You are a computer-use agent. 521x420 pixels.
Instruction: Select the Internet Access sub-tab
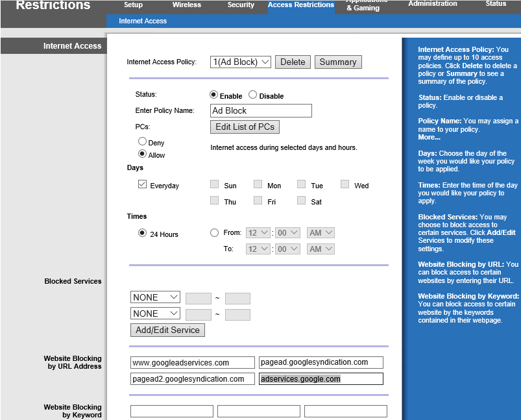coord(143,21)
